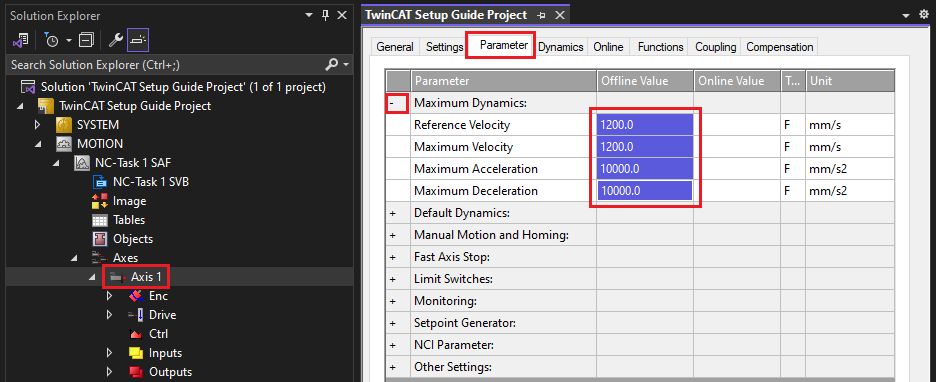Open the Online tab
This screenshot has height=382, width=936.
coord(608,47)
